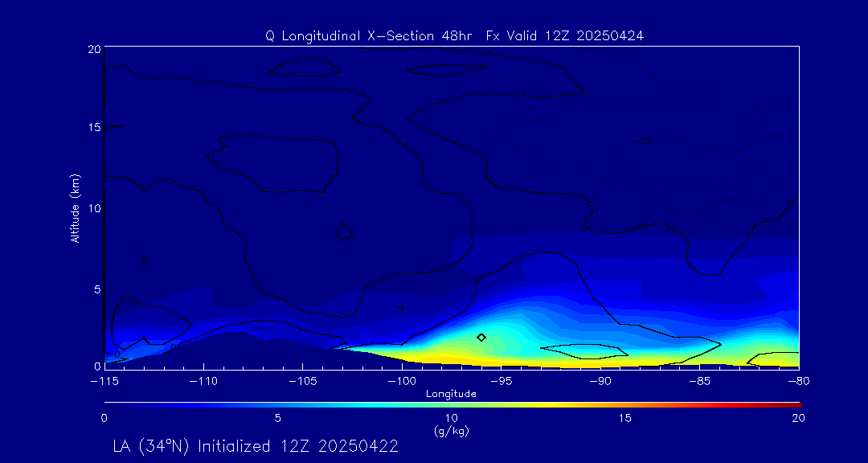Click altitude axis tick label 0
Image resolution: width=868 pixels, height=463 pixels.
coord(97,366)
